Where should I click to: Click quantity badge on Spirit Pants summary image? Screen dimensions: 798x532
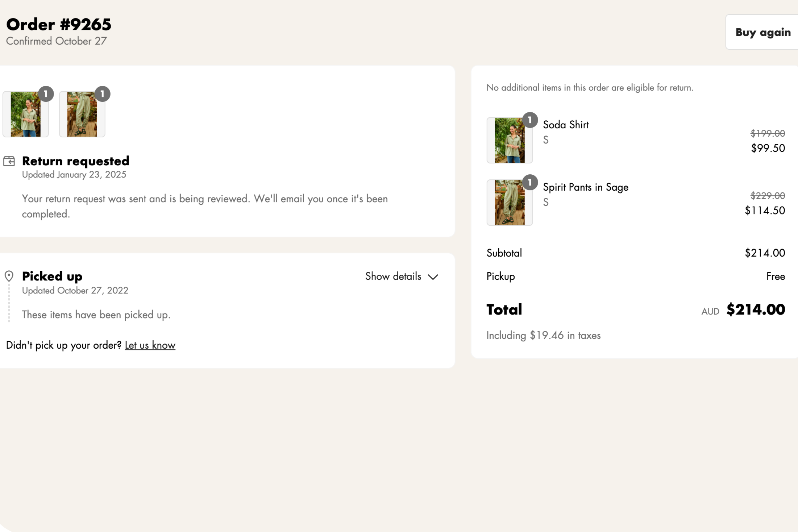(x=530, y=182)
